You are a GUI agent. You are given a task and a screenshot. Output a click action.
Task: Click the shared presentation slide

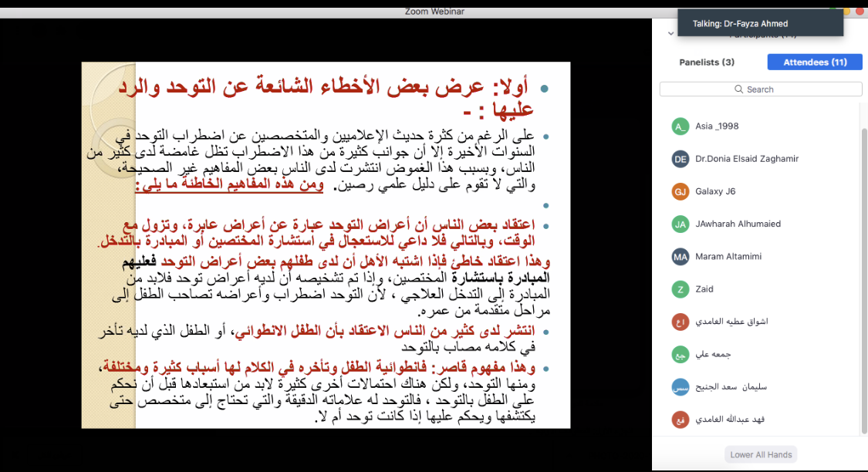coord(326,245)
